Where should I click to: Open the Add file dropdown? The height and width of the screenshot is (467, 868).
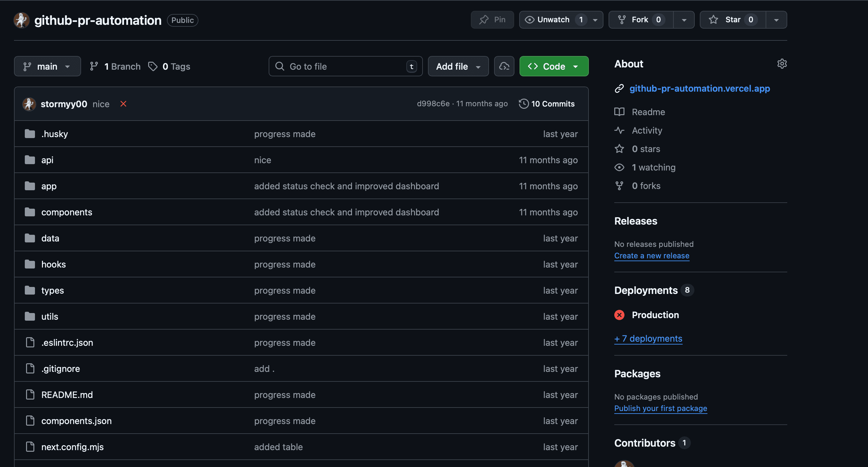(x=458, y=66)
